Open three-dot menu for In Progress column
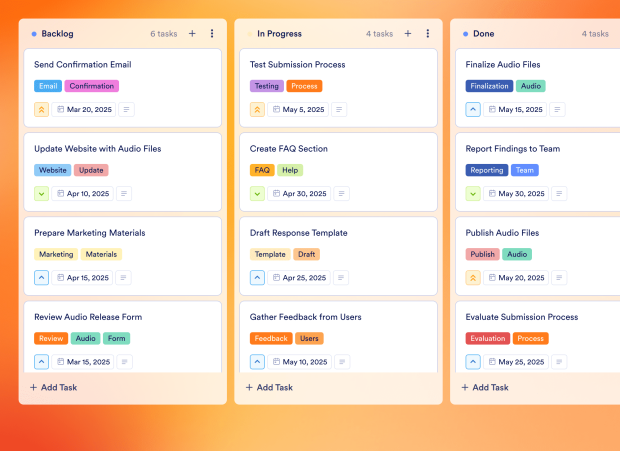The height and width of the screenshot is (451, 620). (x=428, y=33)
